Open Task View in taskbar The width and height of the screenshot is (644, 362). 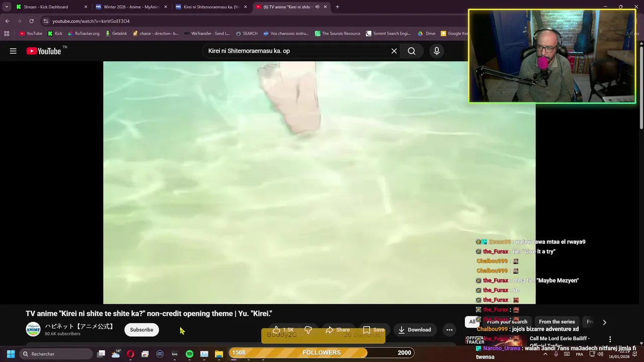(x=101, y=354)
